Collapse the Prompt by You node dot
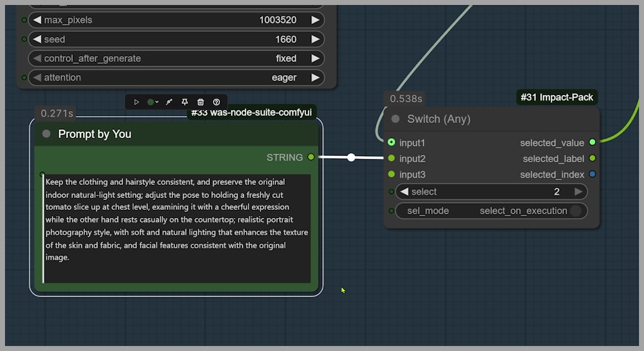This screenshot has height=351, width=644. (x=46, y=134)
